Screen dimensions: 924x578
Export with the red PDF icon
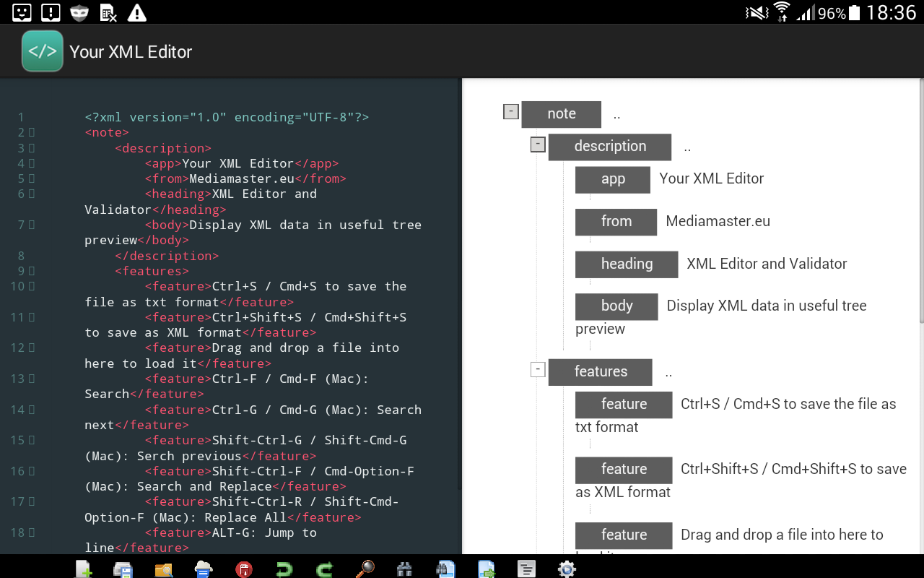(x=244, y=569)
